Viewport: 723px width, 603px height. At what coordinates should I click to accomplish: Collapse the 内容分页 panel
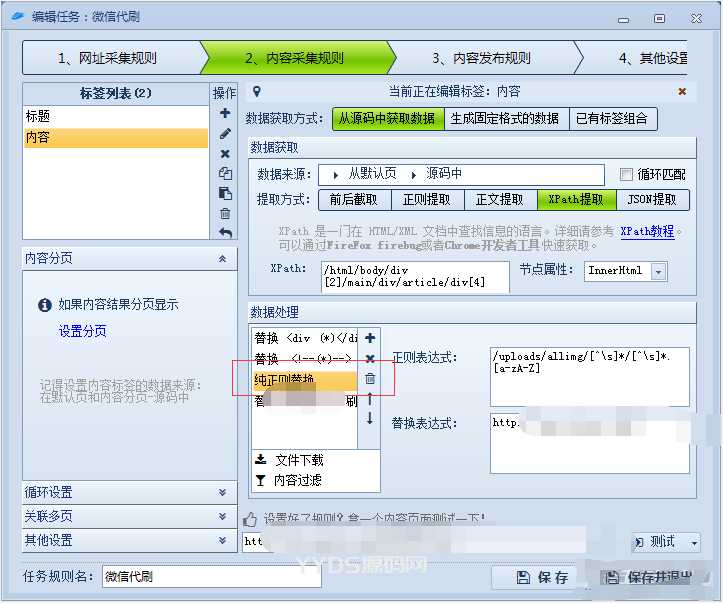point(221,258)
